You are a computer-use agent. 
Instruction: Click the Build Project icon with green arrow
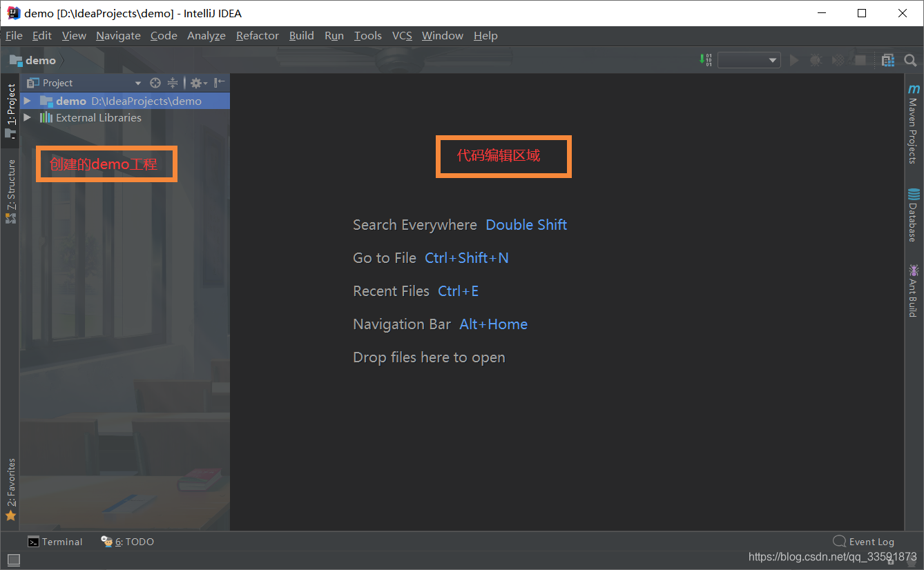(705, 60)
